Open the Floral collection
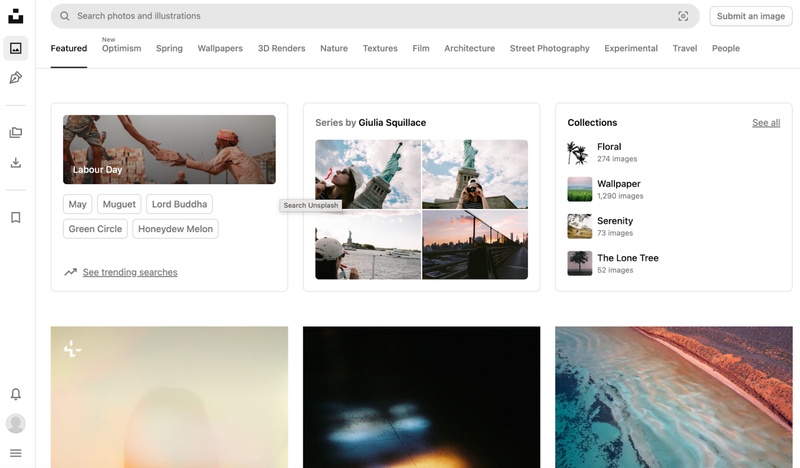Viewport: 800px width, 468px height. (609, 146)
